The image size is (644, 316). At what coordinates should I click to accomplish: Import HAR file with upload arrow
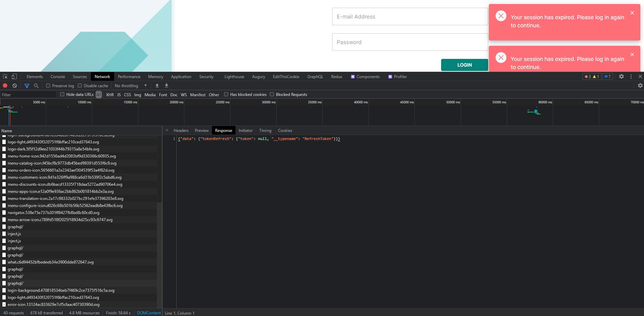pos(157,85)
